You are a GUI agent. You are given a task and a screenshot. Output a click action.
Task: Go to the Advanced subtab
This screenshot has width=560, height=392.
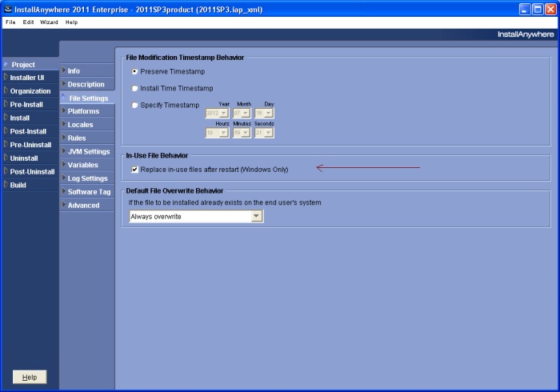tap(87, 206)
